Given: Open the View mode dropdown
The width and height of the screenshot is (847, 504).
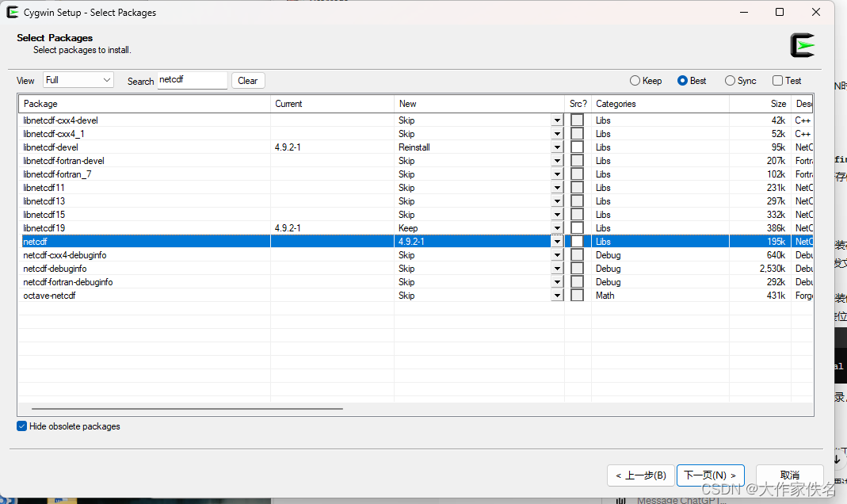Looking at the screenshot, I should [x=78, y=80].
